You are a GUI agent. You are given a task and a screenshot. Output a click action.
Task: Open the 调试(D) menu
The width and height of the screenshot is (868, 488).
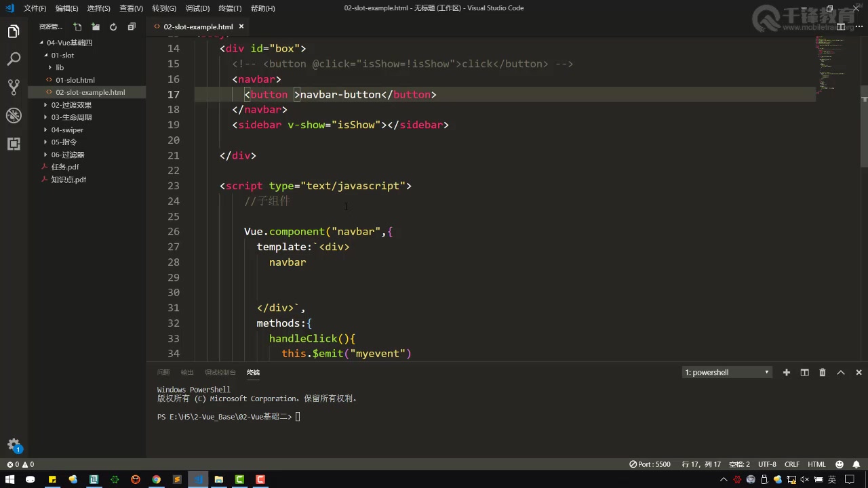(x=197, y=8)
